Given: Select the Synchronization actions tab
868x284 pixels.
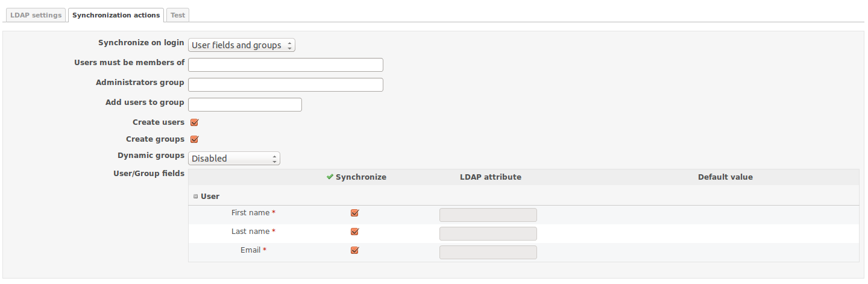Looking at the screenshot, I should [x=116, y=15].
